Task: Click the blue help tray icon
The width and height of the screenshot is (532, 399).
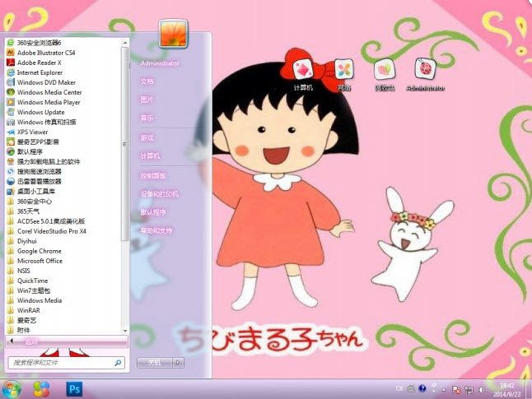Action: [422, 388]
